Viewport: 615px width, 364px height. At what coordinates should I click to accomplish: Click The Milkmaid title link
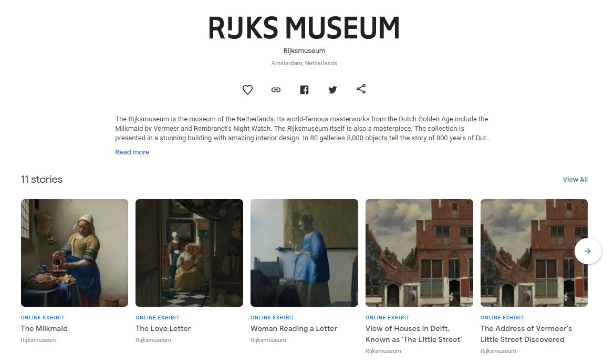coord(44,328)
